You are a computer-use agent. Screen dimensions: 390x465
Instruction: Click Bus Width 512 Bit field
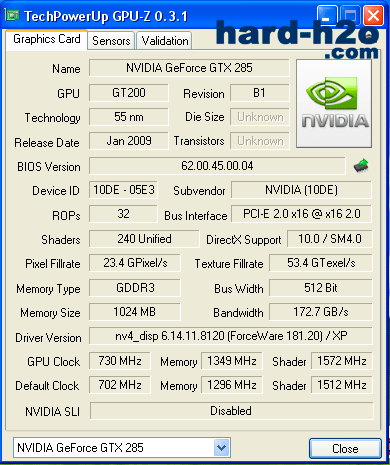pos(321,288)
